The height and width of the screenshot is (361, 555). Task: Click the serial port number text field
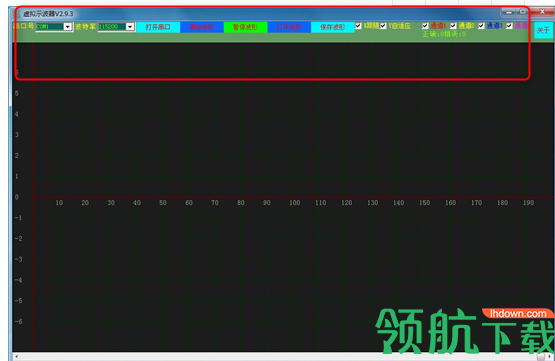click(x=50, y=27)
